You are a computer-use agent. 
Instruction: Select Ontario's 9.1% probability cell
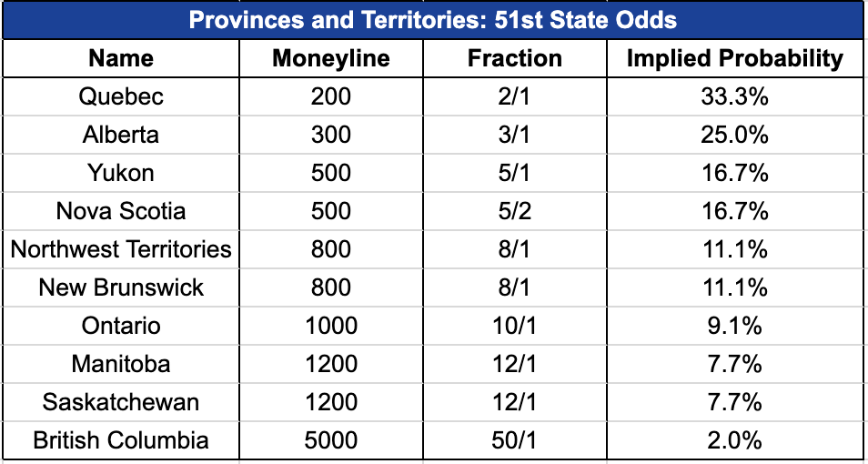click(x=735, y=326)
